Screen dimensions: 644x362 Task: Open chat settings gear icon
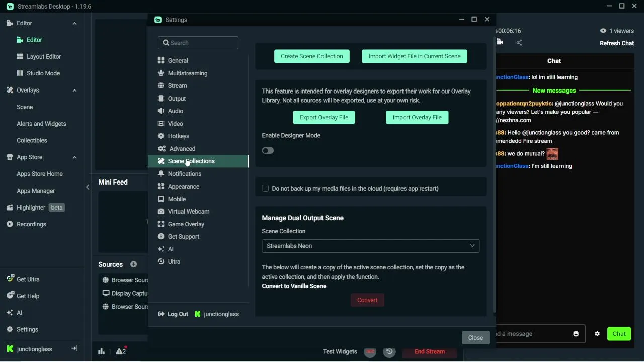tap(597, 334)
